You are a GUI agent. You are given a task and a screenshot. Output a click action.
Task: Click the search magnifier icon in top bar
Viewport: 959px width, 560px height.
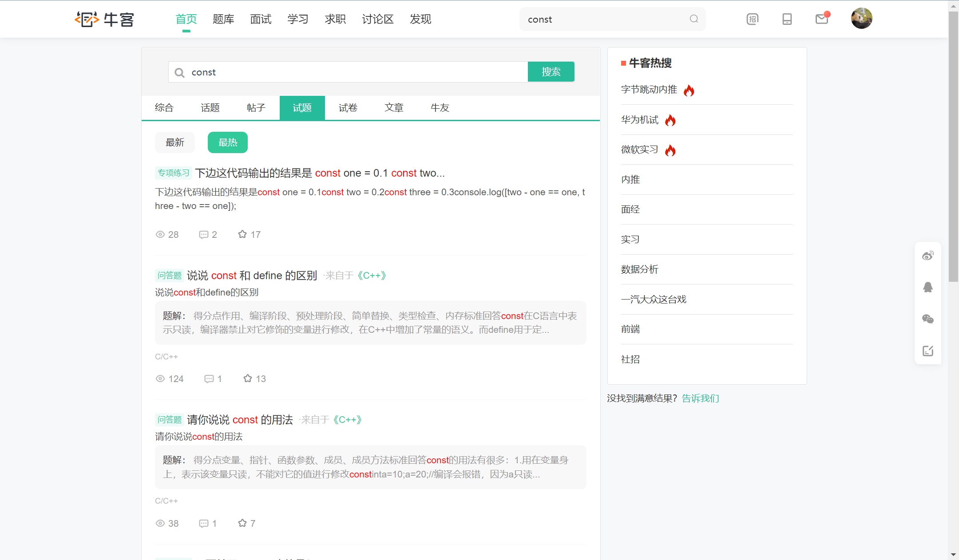click(x=693, y=19)
